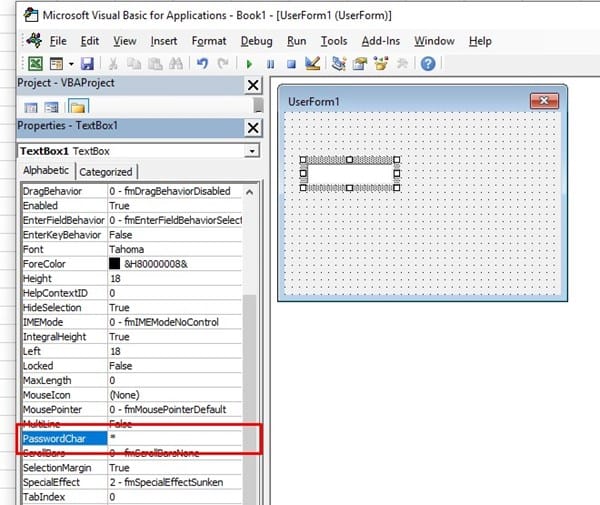Screen dimensions: 600x505
Task: Click the Toolbox hammer-wrench icon
Action: (x=402, y=64)
